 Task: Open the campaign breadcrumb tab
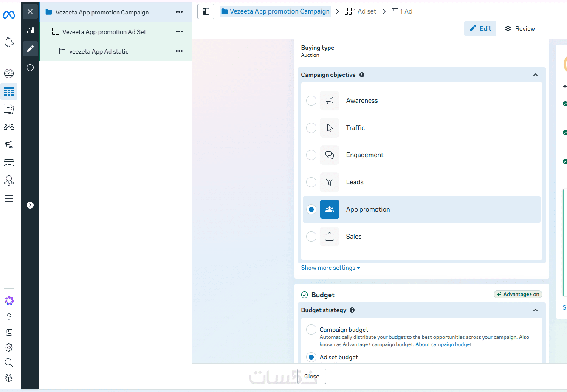[x=275, y=11]
